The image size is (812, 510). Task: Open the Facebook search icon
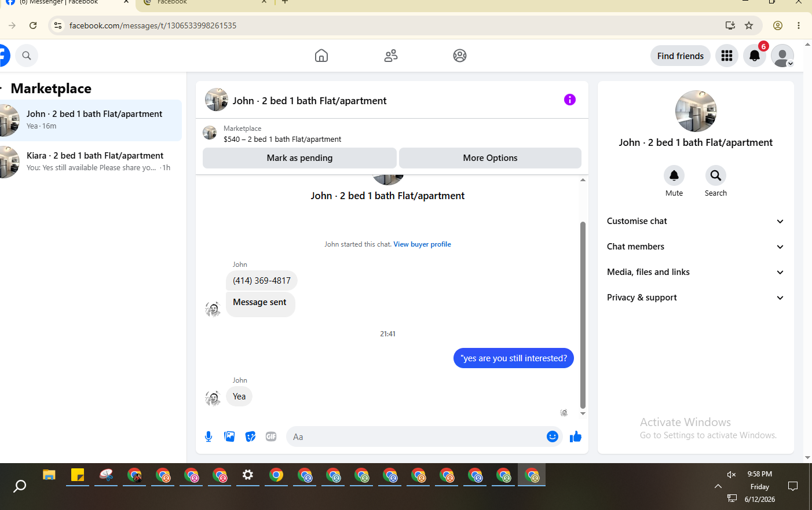point(27,56)
